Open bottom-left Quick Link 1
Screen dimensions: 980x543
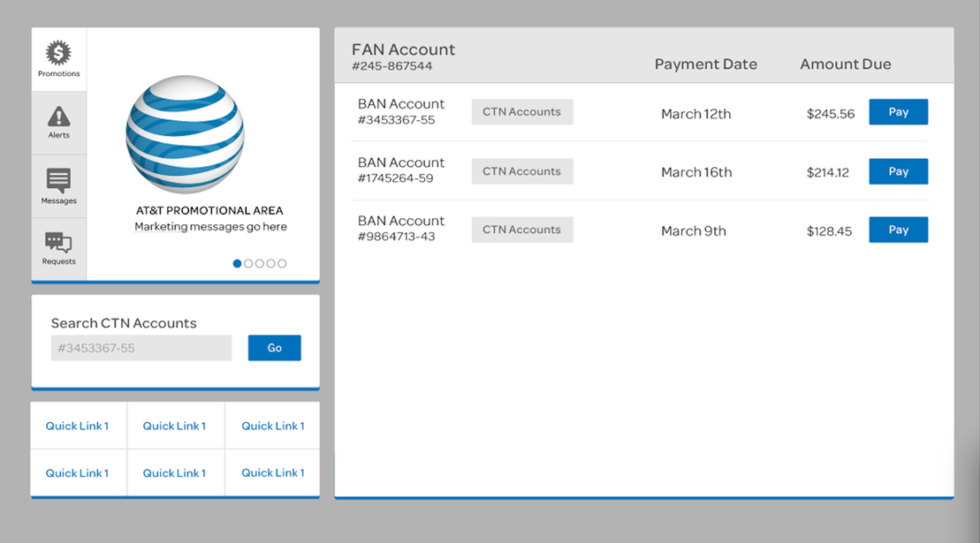coord(78,473)
